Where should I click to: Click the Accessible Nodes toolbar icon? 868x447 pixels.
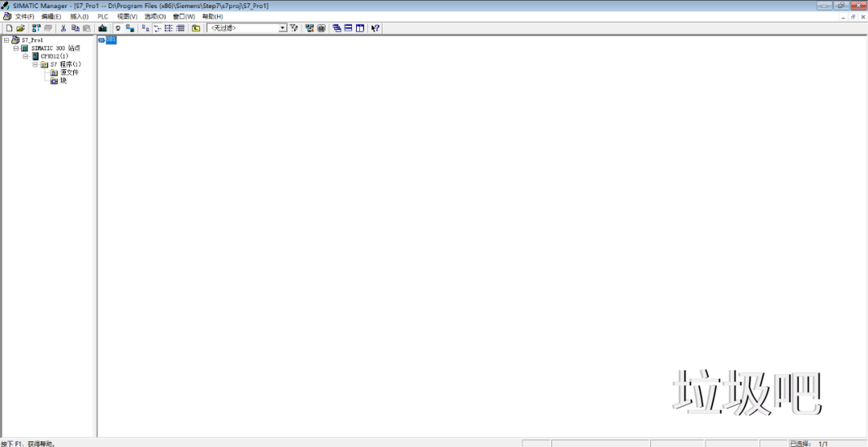coord(36,28)
